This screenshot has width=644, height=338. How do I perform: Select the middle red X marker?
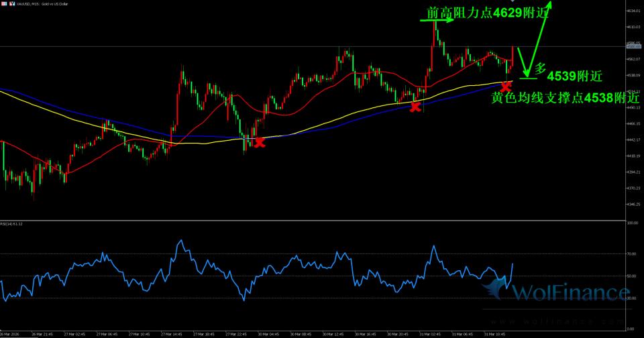[x=415, y=107]
